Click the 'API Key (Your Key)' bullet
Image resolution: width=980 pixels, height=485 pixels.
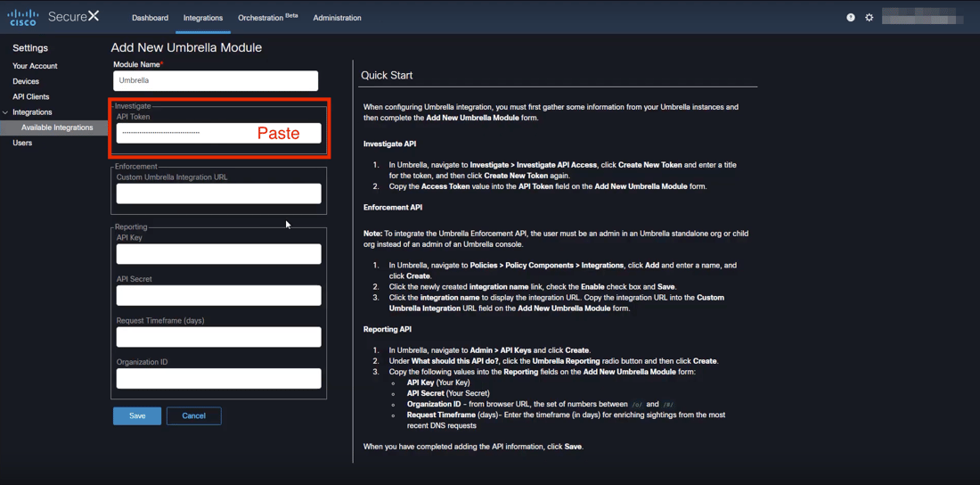pos(438,382)
